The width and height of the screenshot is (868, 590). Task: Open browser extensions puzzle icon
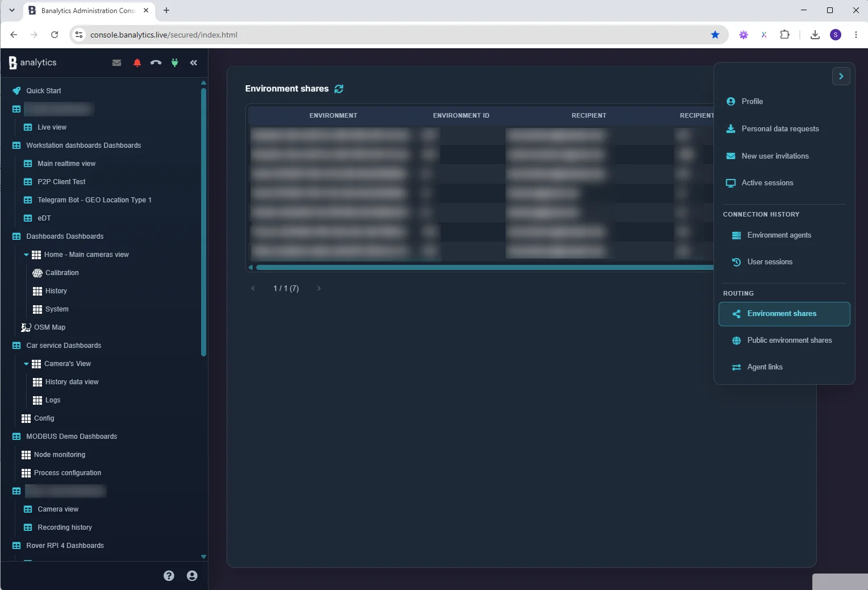[784, 35]
